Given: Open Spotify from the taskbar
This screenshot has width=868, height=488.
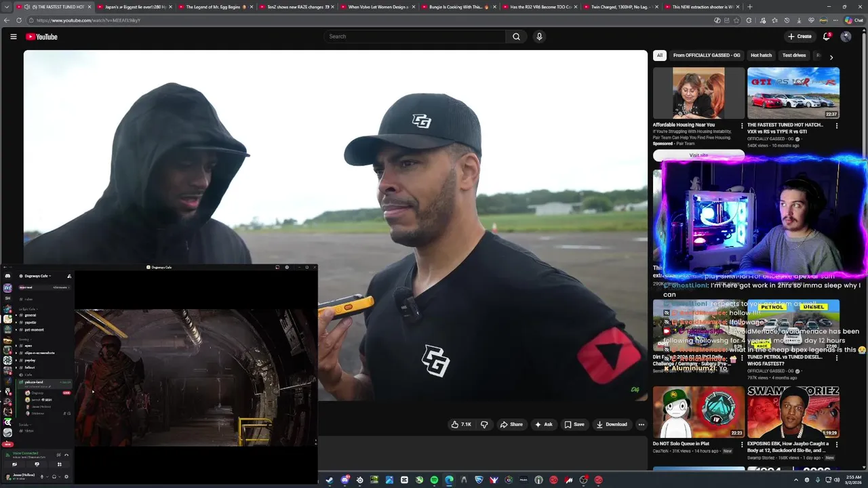Looking at the screenshot, I should click(434, 480).
